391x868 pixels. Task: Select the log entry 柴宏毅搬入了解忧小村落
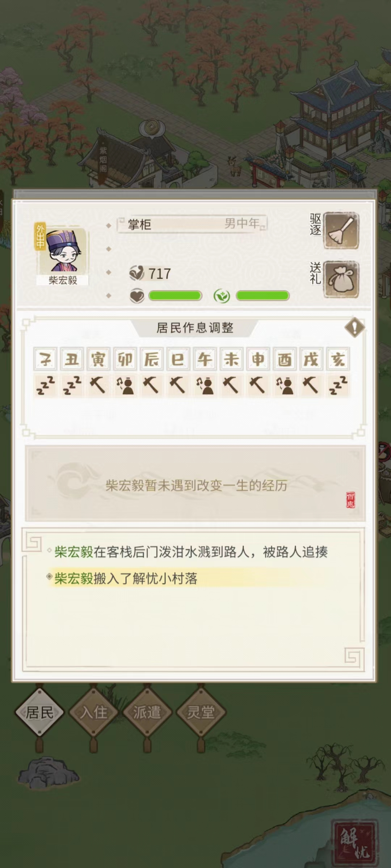click(x=126, y=578)
